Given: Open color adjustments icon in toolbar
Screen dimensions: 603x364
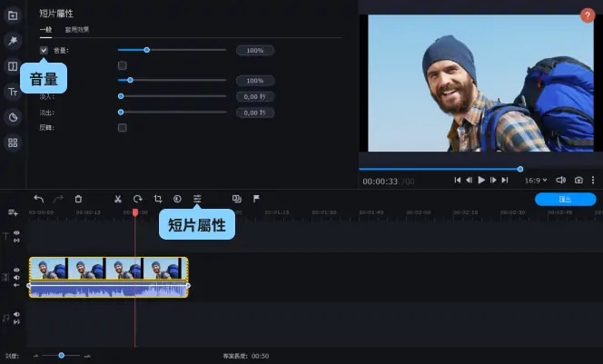Looking at the screenshot, I should (177, 199).
